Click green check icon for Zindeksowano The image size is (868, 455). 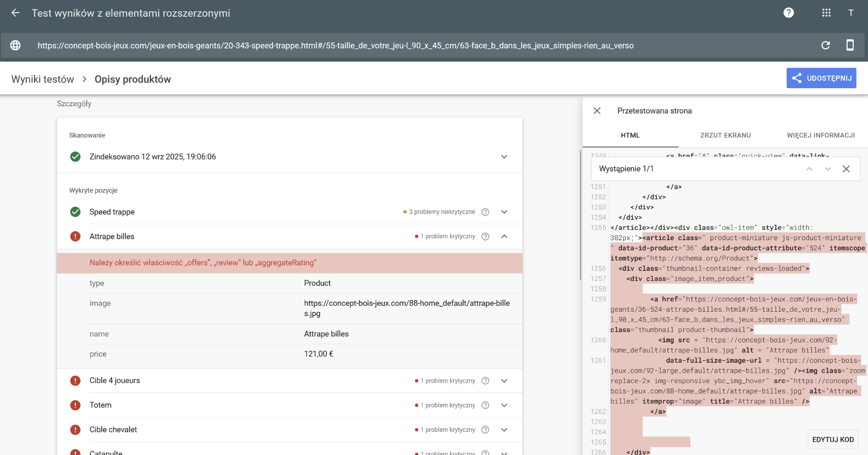click(x=75, y=157)
